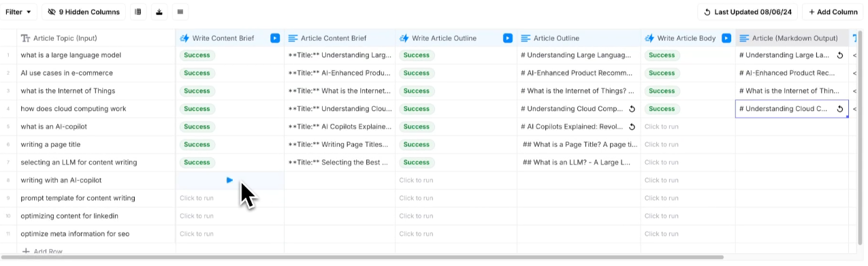Click the download export icon

point(159,12)
